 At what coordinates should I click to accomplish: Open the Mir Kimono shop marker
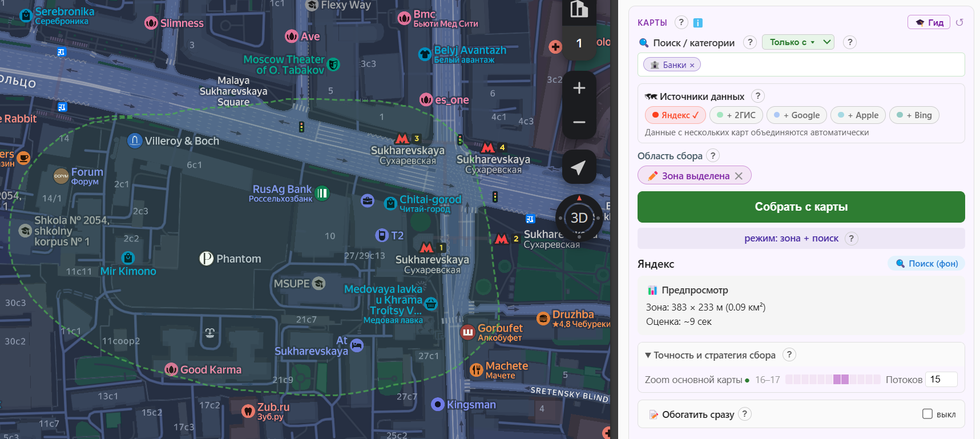tap(128, 257)
